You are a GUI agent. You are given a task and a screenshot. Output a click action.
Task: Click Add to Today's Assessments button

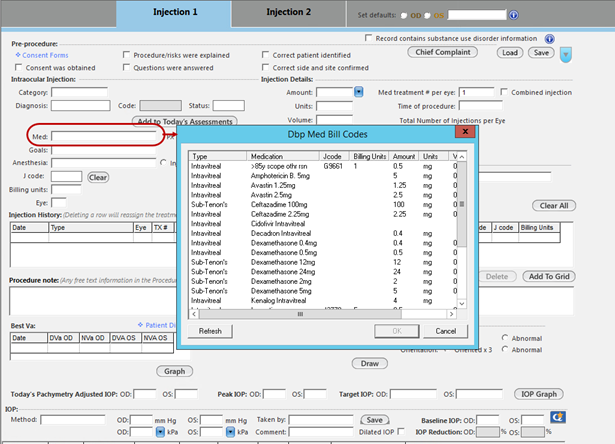(185, 121)
